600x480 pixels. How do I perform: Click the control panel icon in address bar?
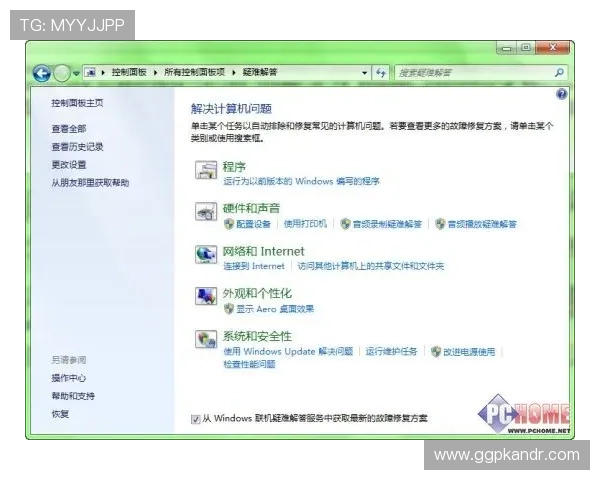tap(90, 72)
